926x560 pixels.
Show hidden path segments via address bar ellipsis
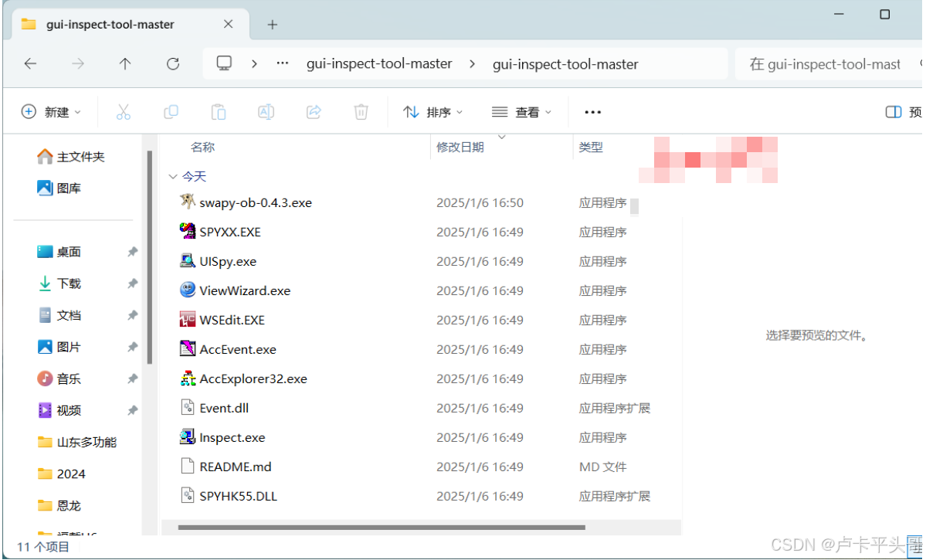click(283, 63)
